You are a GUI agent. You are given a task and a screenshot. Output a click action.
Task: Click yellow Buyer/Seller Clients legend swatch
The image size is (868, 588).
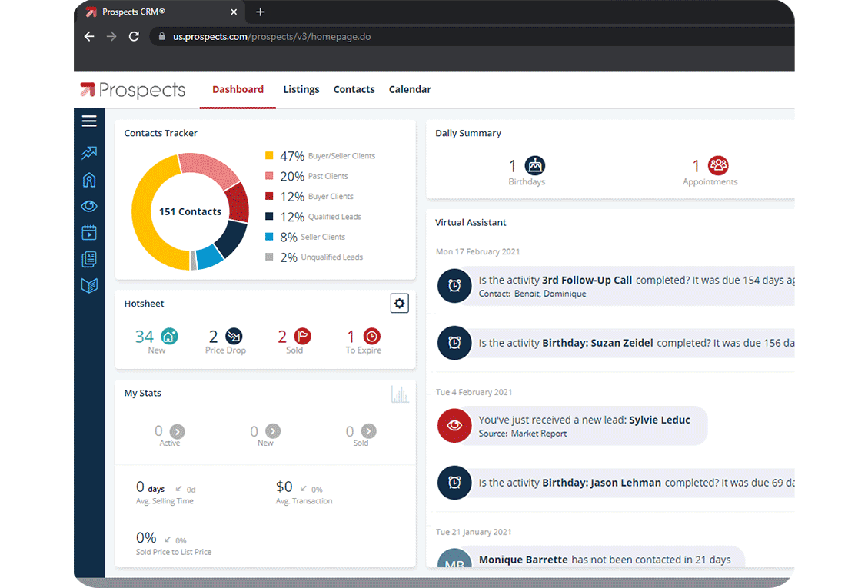coord(269,155)
